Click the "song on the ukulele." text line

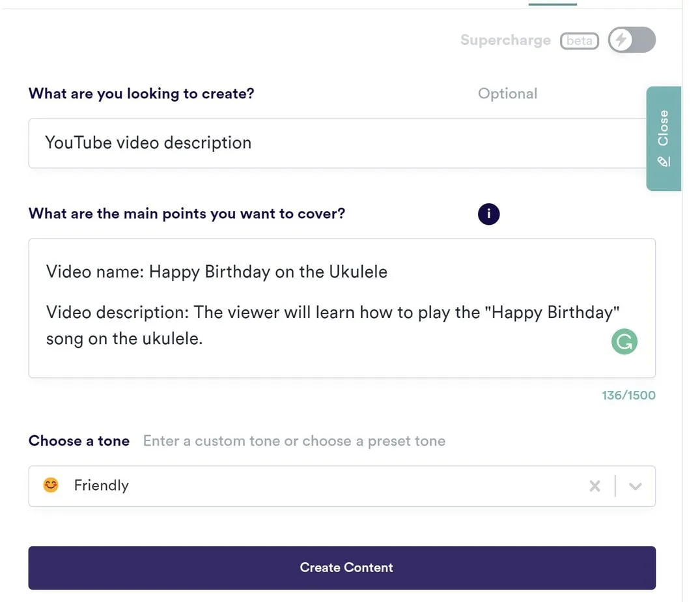pos(124,339)
